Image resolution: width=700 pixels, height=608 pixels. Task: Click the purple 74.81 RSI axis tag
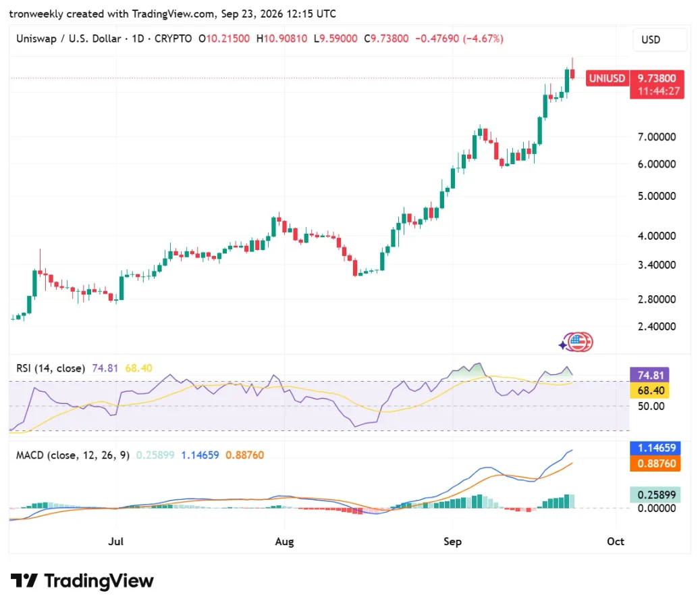tap(649, 375)
